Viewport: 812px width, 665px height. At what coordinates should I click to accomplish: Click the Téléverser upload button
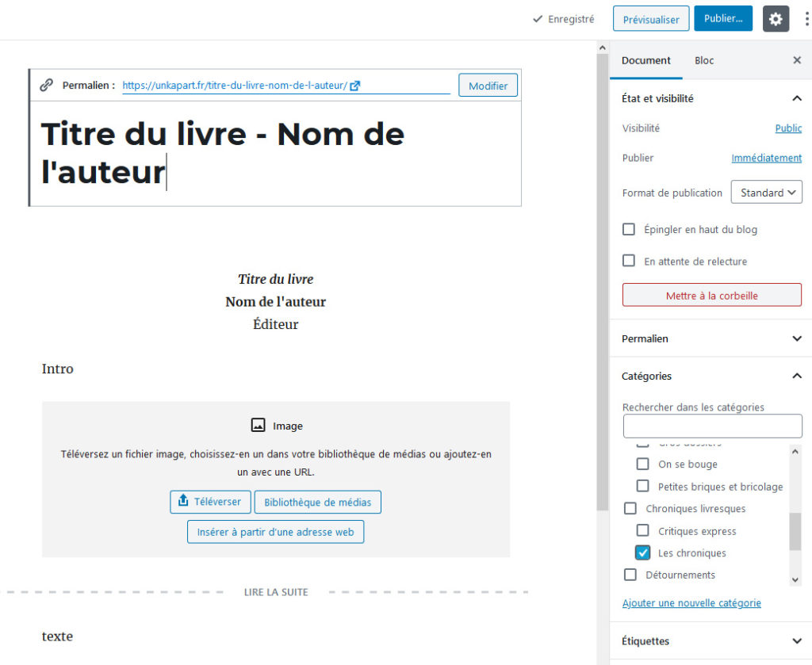pos(210,502)
